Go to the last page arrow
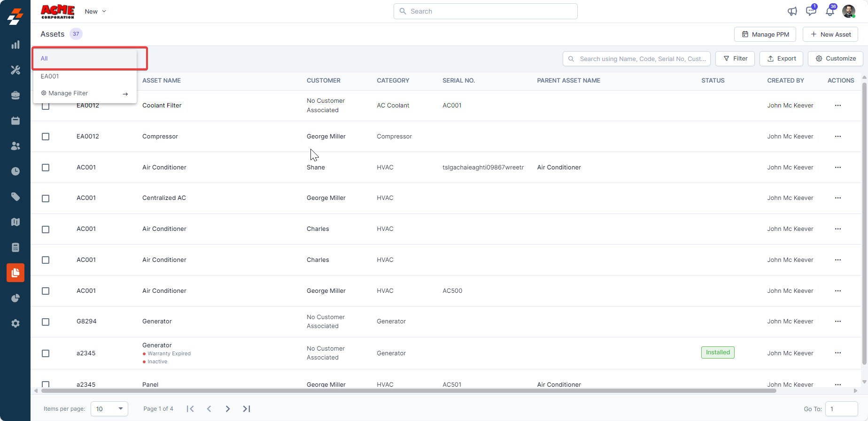 (247, 409)
